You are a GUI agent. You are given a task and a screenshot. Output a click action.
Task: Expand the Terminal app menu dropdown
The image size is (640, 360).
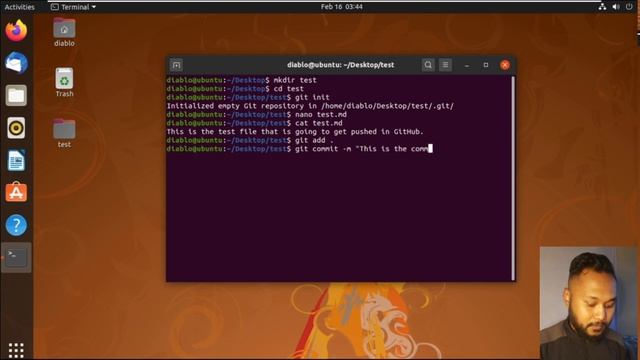click(x=73, y=7)
